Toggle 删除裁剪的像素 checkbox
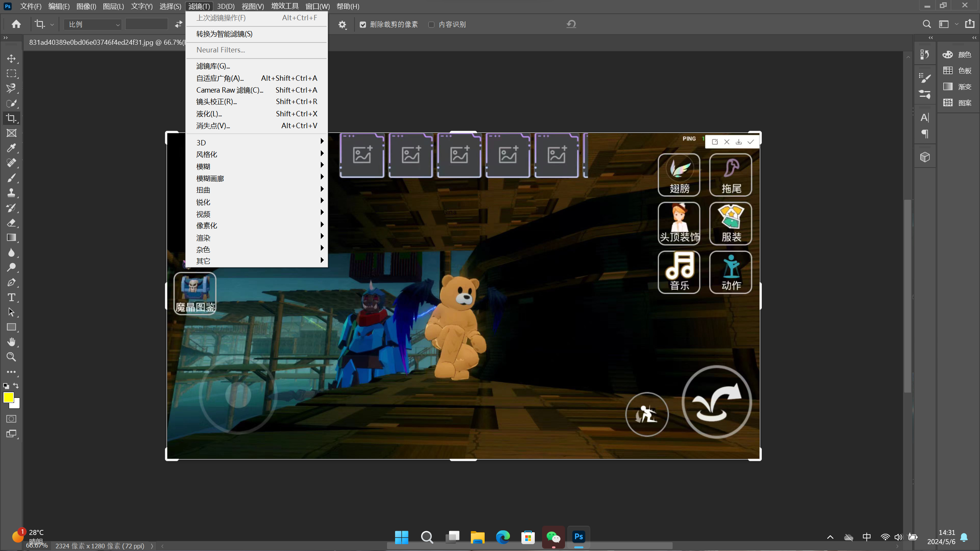The height and width of the screenshot is (551, 980). [363, 25]
